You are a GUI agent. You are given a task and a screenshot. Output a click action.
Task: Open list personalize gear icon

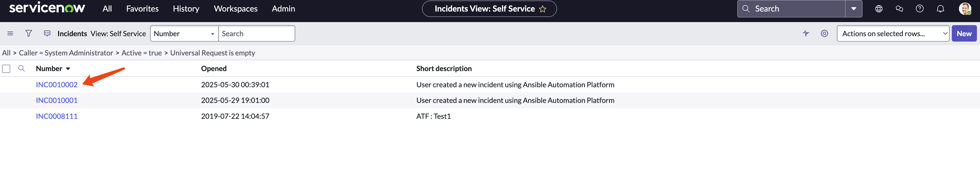tap(824, 33)
